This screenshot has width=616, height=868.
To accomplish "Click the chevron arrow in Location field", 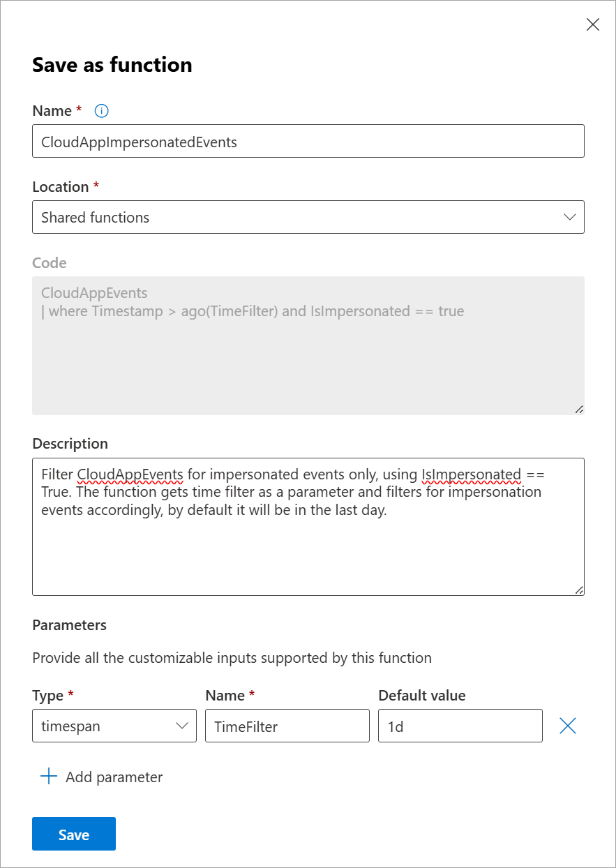I will click(x=569, y=217).
